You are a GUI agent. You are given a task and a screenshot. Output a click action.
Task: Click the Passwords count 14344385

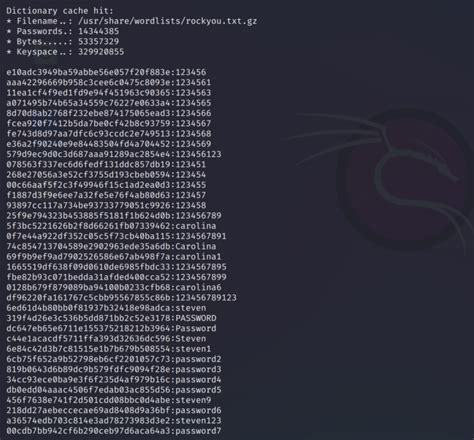98,31
